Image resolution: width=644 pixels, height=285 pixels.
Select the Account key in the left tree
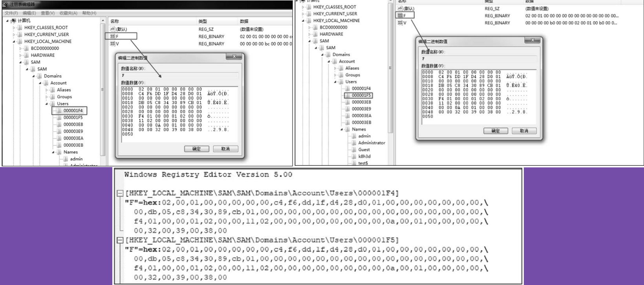point(59,83)
